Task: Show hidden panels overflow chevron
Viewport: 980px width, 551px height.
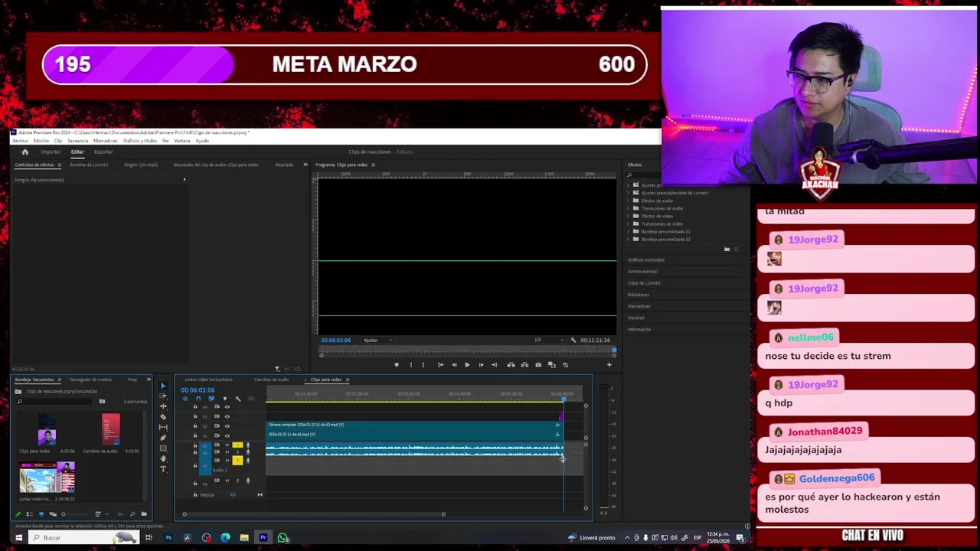Action: pyautogui.click(x=305, y=165)
